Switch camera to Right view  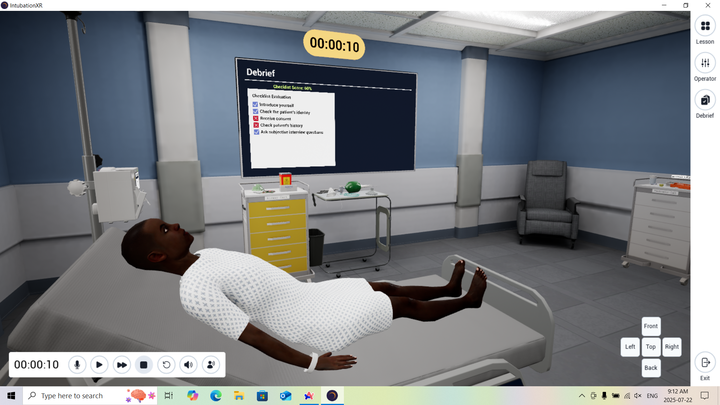pos(672,347)
